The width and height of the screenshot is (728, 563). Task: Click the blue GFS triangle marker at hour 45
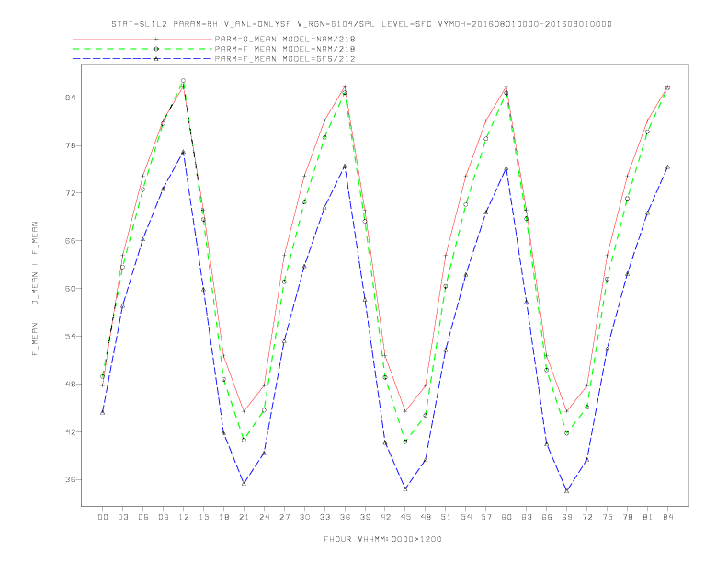(405, 488)
